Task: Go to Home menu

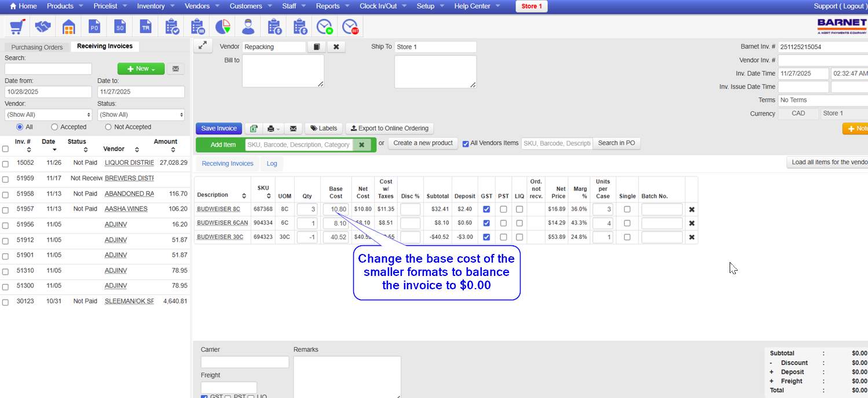Action: pyautogui.click(x=23, y=6)
